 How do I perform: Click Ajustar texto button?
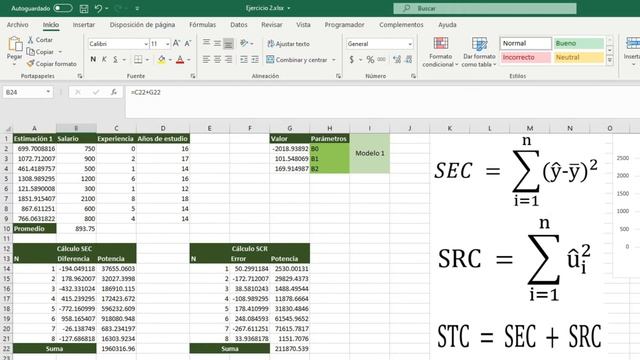[x=289, y=44]
